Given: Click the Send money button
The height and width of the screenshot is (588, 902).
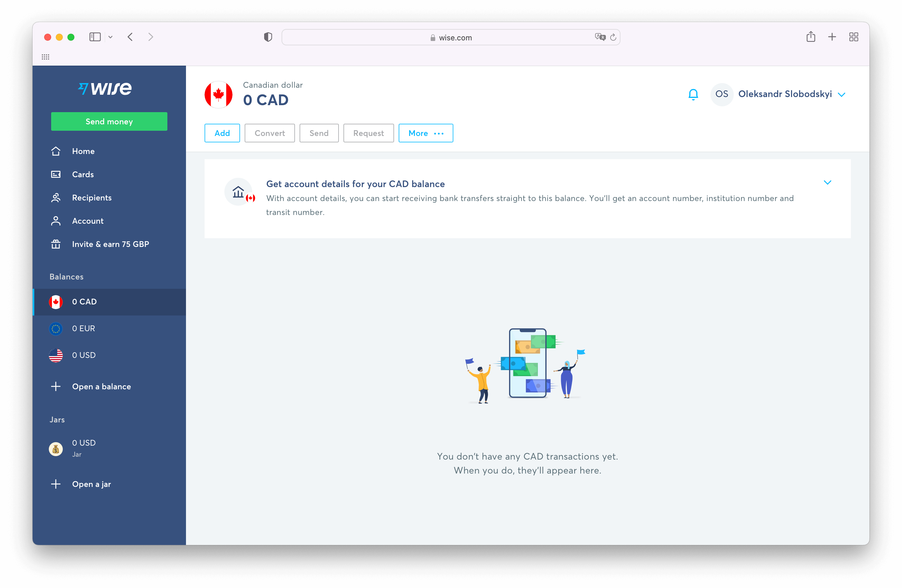Looking at the screenshot, I should (x=109, y=121).
